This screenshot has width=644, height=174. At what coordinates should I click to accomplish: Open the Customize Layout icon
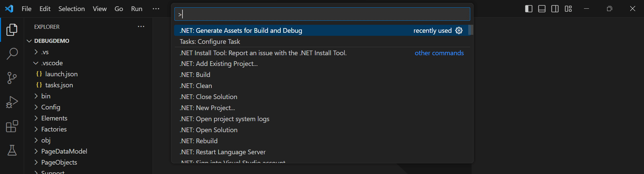click(x=568, y=9)
